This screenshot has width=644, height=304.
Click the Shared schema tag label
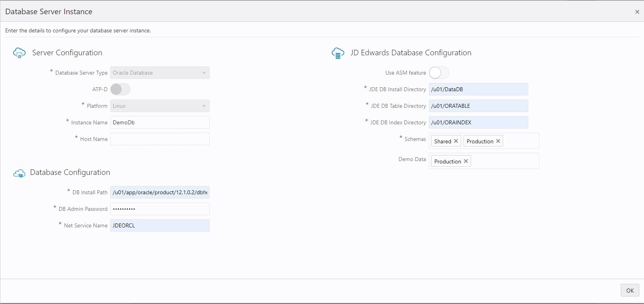(x=443, y=141)
